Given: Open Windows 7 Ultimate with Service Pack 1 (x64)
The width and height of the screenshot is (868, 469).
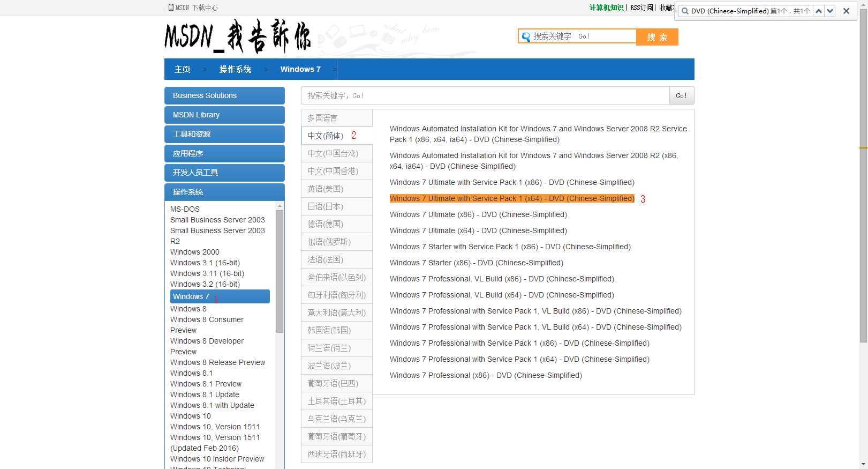Looking at the screenshot, I should (512, 198).
